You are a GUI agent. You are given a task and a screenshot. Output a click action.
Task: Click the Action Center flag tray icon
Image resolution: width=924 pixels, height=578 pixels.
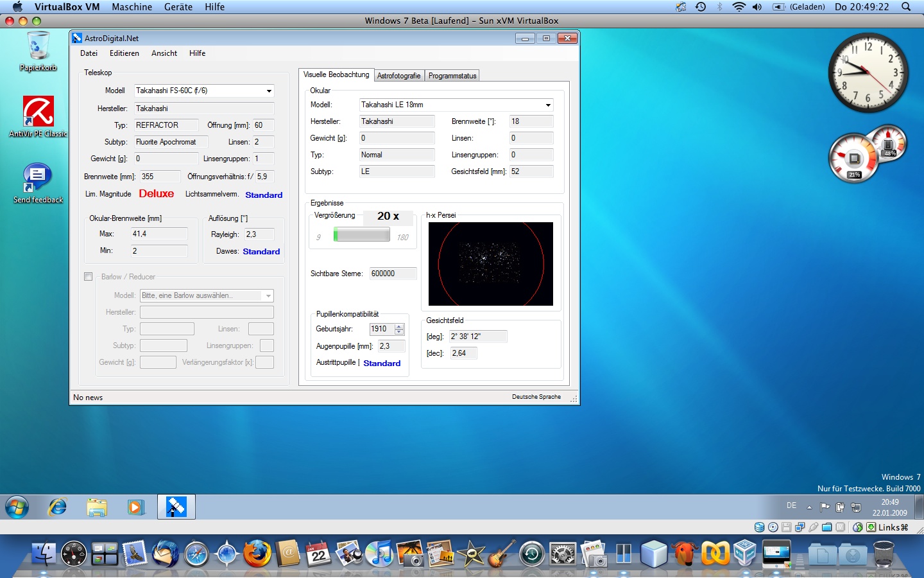(x=825, y=507)
